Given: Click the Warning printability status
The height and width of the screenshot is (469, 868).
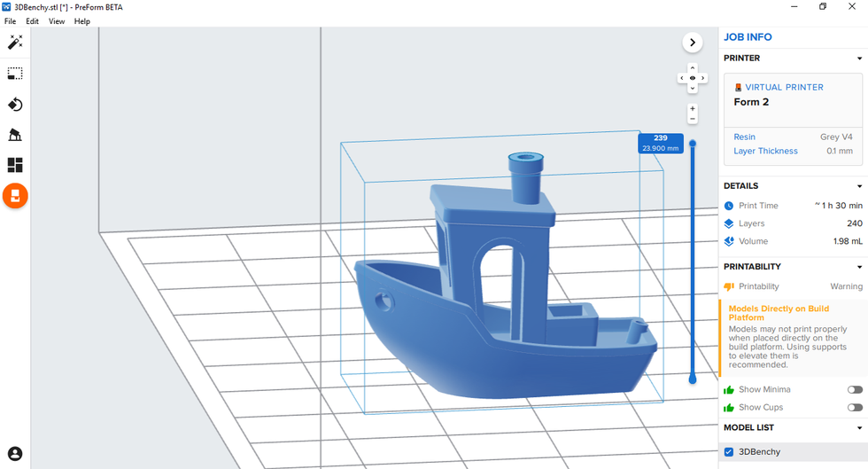Looking at the screenshot, I should click(847, 286).
